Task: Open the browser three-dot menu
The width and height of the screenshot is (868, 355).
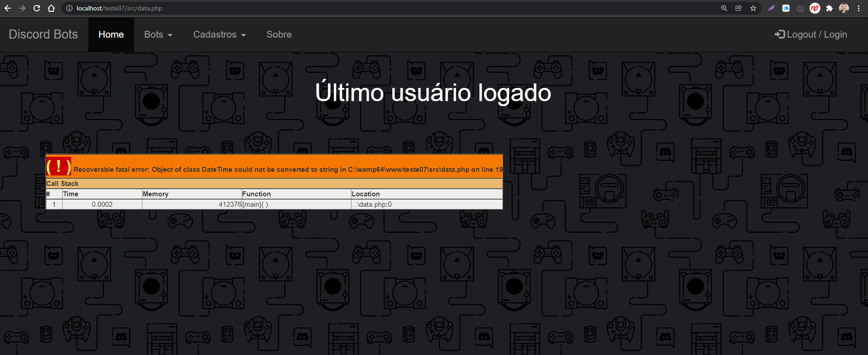Action: (x=858, y=8)
